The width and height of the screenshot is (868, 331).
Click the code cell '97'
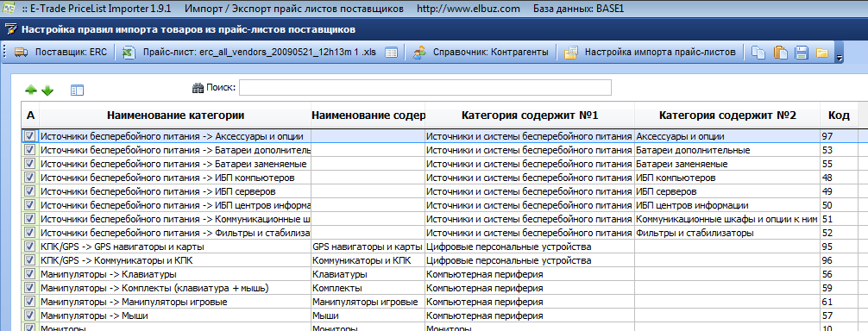(839, 136)
